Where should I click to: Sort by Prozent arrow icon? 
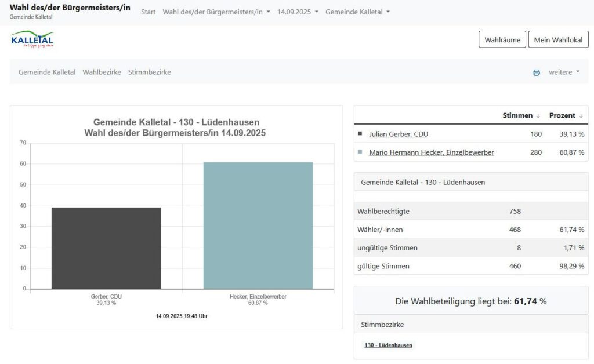pyautogui.click(x=581, y=116)
